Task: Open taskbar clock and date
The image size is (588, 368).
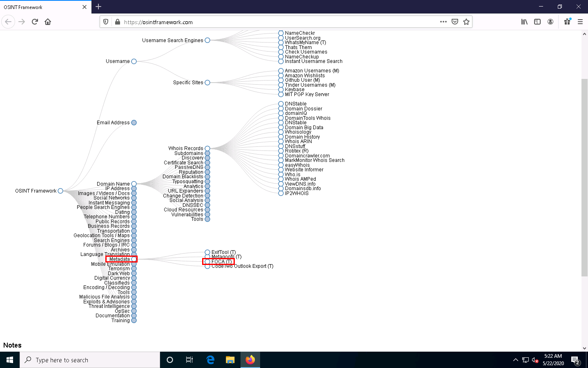Action: (x=553, y=360)
